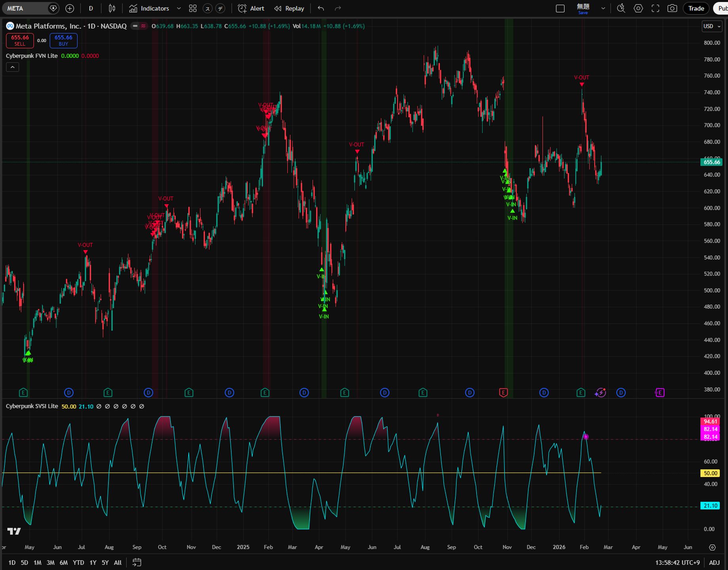
Task: Click the Meta logo in the chart legend
Action: (x=10, y=26)
